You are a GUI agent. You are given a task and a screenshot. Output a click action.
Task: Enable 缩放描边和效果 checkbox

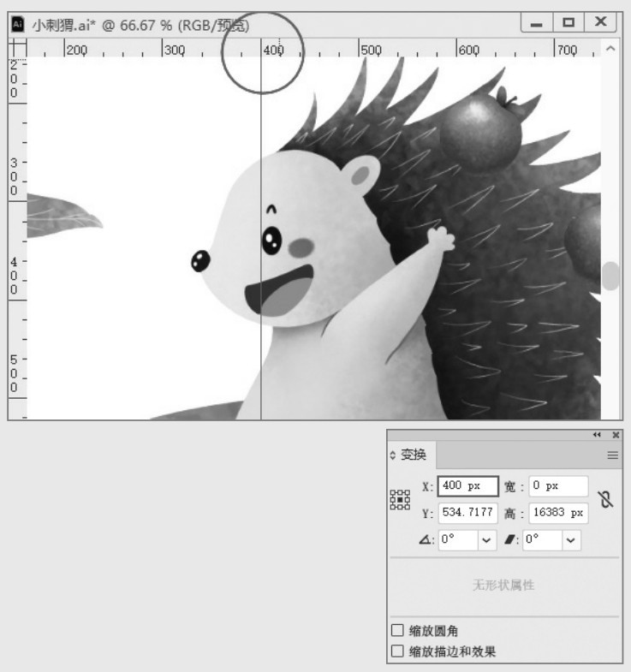[x=397, y=651]
